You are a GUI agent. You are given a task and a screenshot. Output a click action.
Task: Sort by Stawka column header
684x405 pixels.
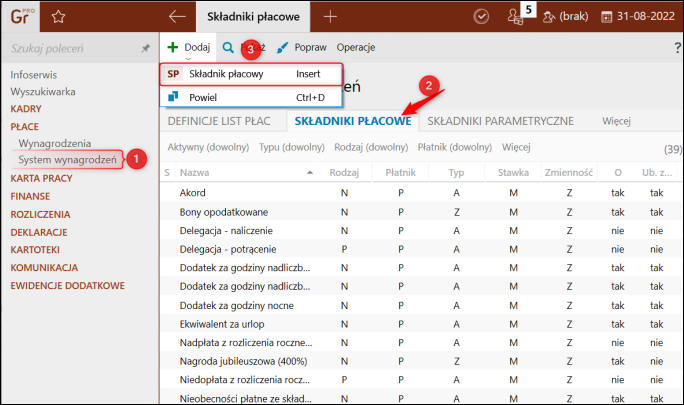point(513,172)
